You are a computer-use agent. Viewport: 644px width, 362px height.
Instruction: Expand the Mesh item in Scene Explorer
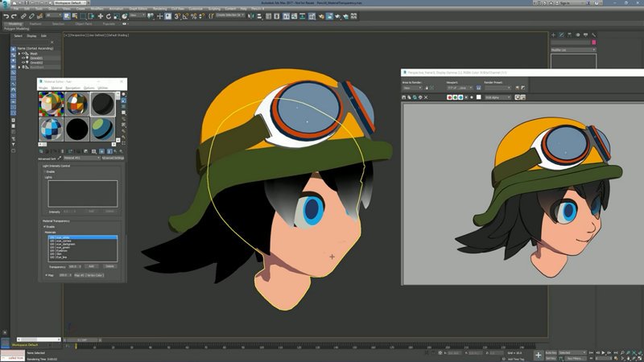coord(19,53)
